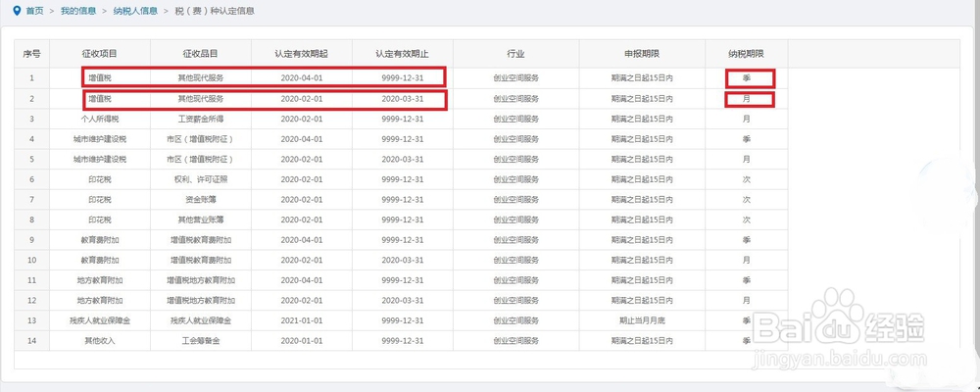
Task: Click the date 2021-01-01
Action: (301, 320)
